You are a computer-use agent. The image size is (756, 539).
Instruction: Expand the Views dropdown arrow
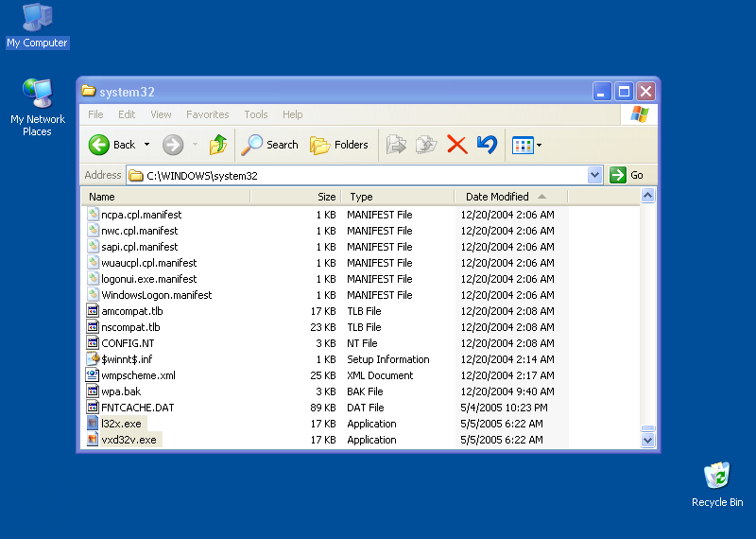(539, 145)
